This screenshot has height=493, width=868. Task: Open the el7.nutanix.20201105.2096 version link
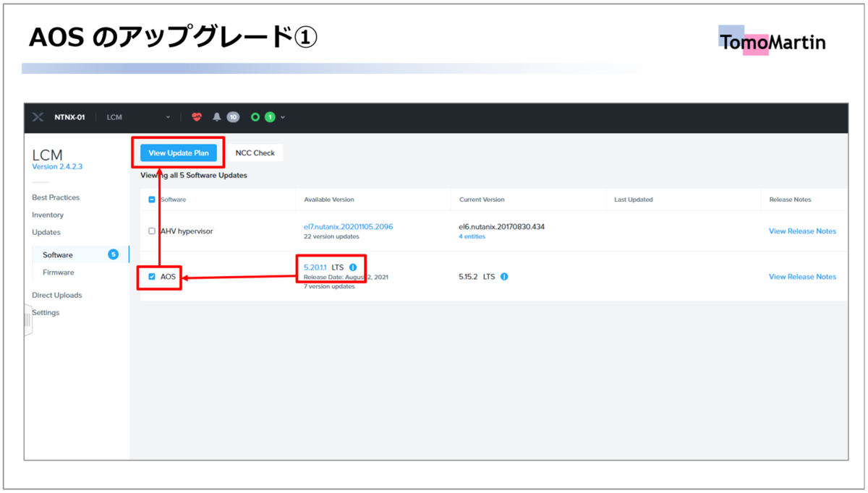tap(349, 226)
